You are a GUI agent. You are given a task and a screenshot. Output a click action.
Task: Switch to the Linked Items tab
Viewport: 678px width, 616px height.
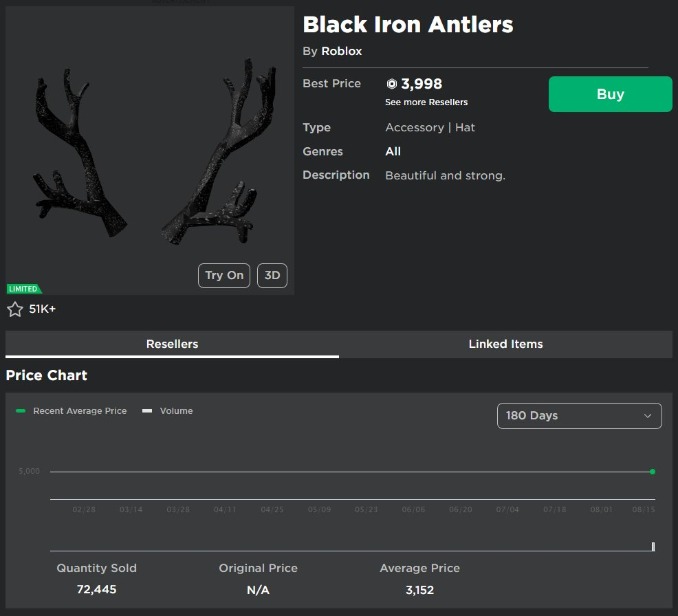(506, 344)
